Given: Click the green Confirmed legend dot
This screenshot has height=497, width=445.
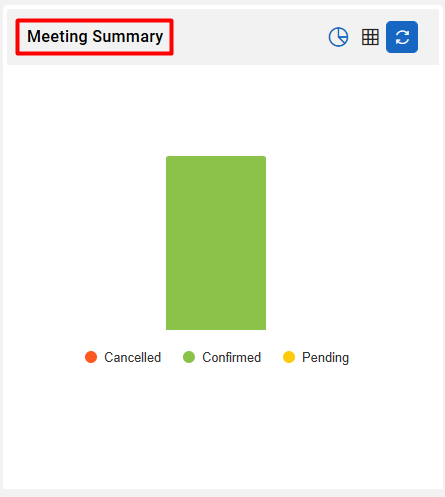Looking at the screenshot, I should (189, 357).
